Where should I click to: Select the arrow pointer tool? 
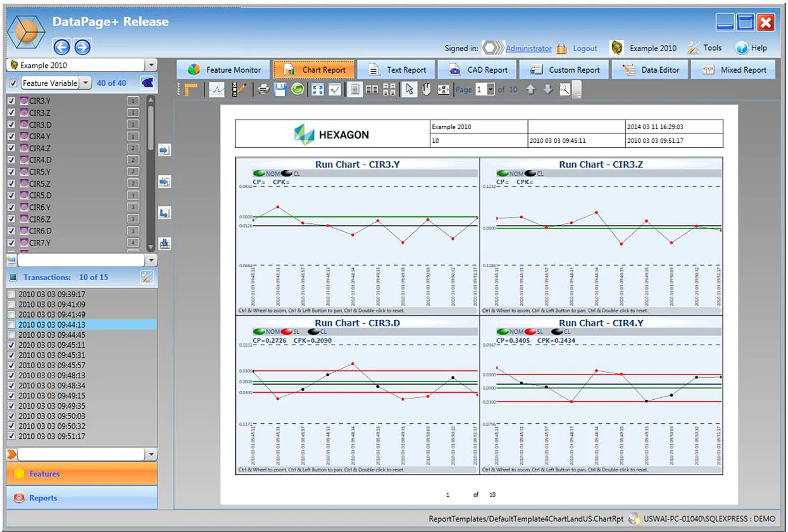tap(410, 89)
